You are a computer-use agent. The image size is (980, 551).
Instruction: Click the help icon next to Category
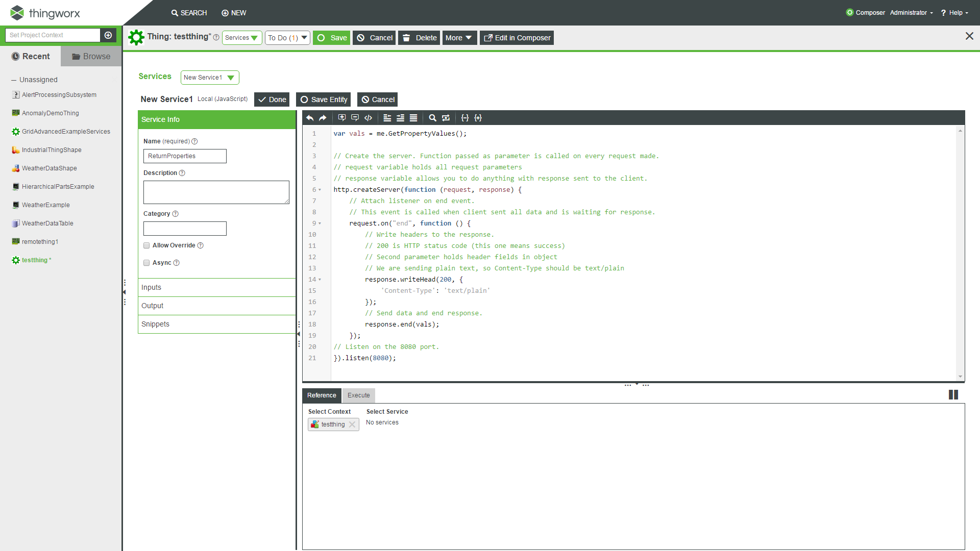[x=176, y=214]
